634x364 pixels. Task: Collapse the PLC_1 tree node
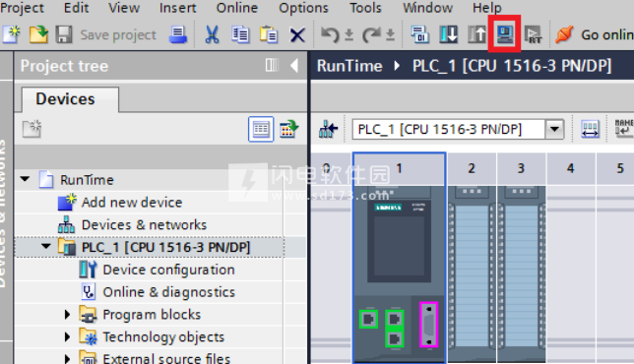click(45, 246)
